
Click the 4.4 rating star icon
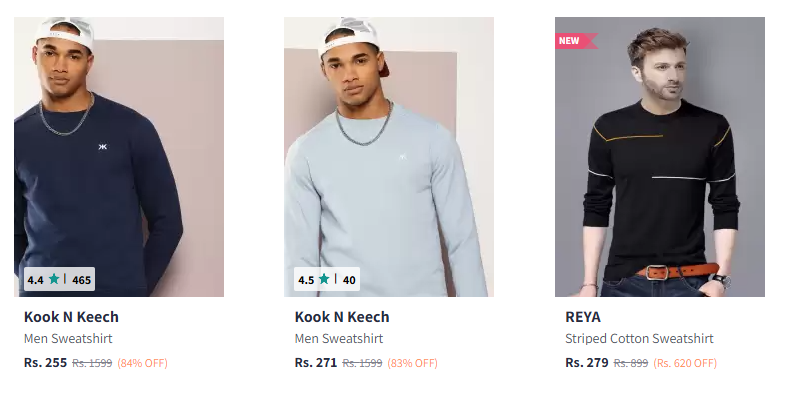click(x=54, y=279)
